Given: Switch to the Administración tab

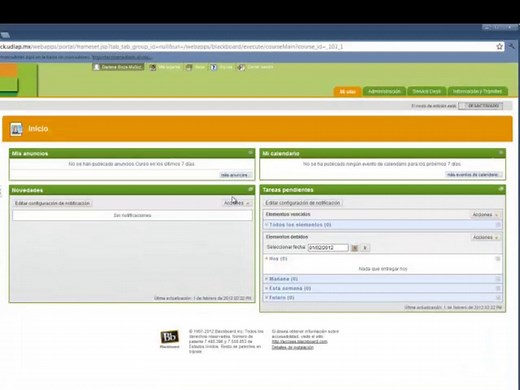Looking at the screenshot, I should pos(384,91).
